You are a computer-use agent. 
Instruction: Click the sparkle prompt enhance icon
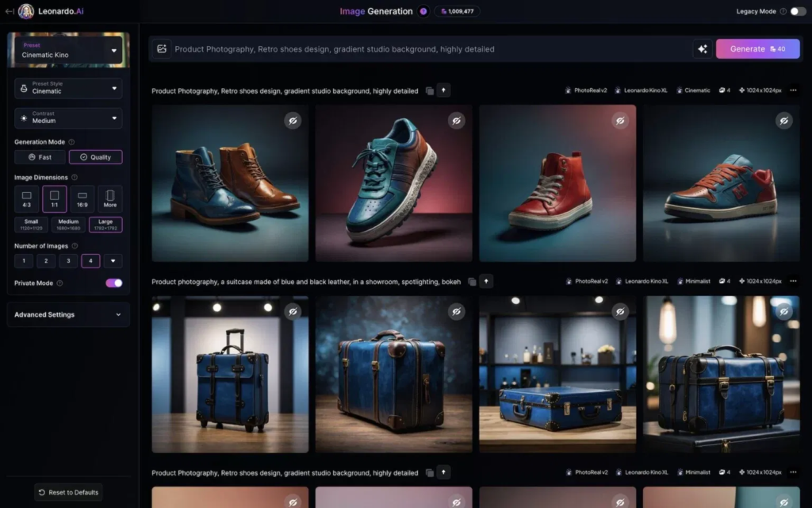point(702,49)
